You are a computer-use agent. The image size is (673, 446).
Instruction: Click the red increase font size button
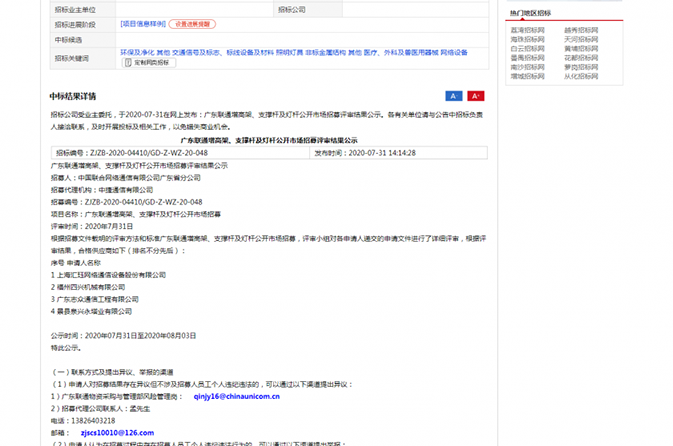(x=476, y=96)
